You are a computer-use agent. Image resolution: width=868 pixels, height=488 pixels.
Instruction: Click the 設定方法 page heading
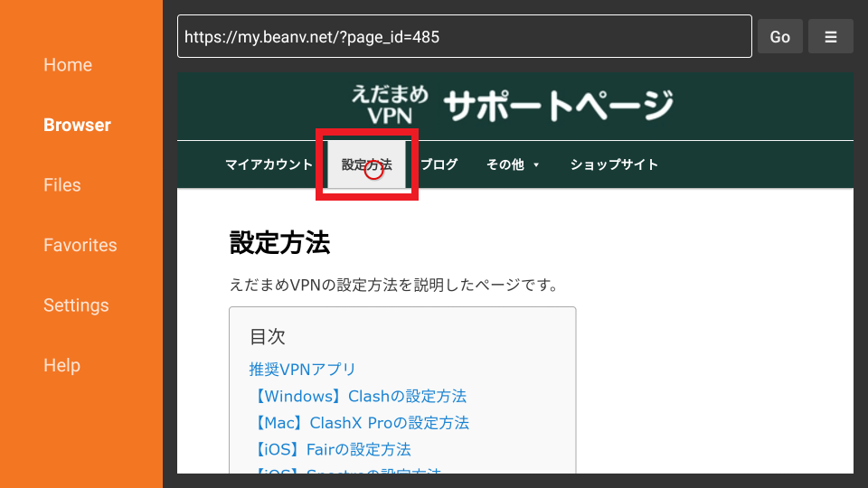(279, 243)
